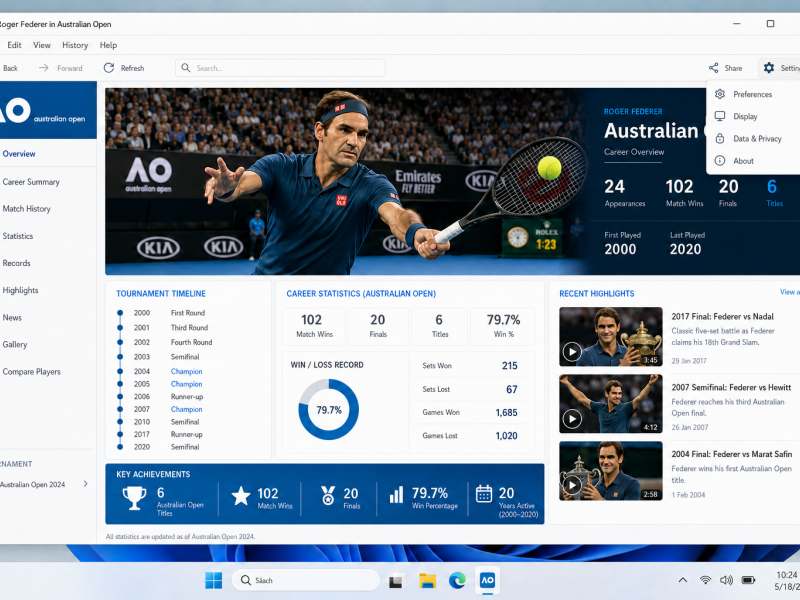The width and height of the screenshot is (800, 600).
Task: Go to Match History in sidebar
Action: coord(48,209)
